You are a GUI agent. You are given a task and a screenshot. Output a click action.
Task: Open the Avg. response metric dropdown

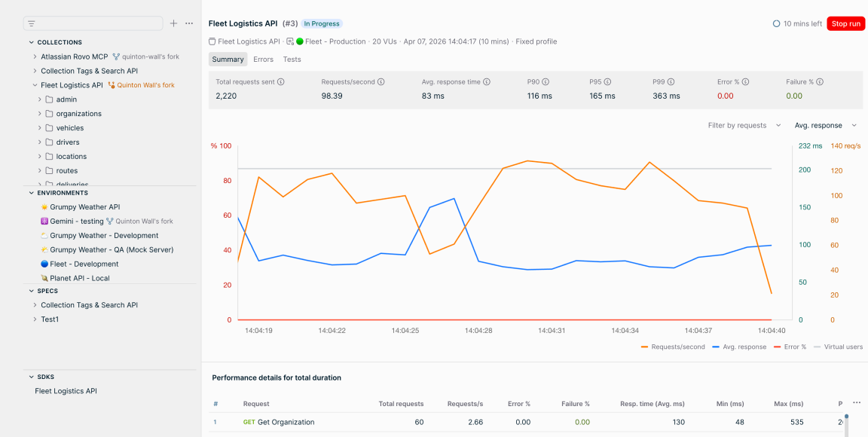(x=825, y=126)
